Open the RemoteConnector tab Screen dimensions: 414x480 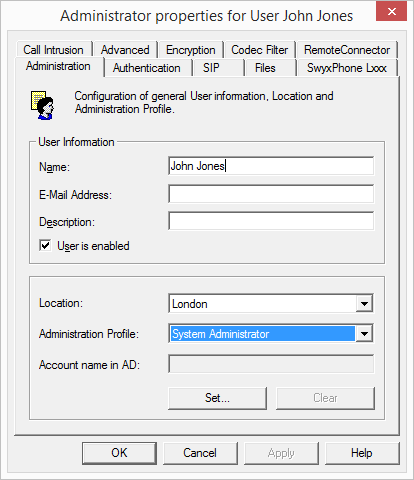click(x=347, y=50)
